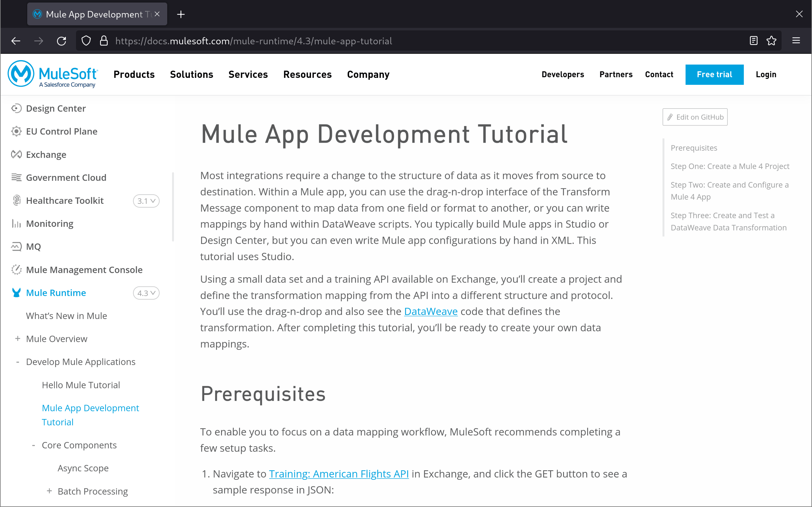This screenshot has width=812, height=507.
Task: Open Monitoring via its chart icon
Action: click(x=16, y=223)
